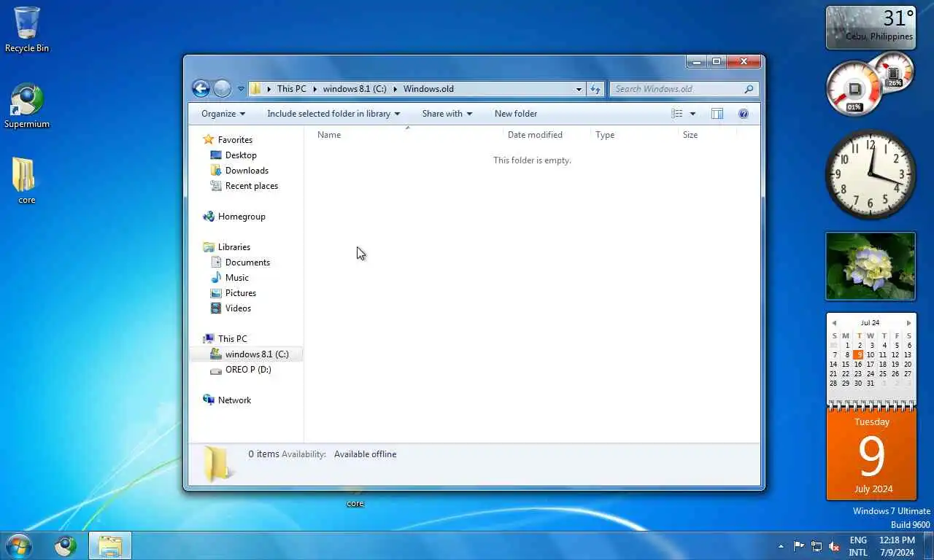934x560 pixels.
Task: Click windows 8.1 (C:) breadcrumb segment
Action: point(355,89)
